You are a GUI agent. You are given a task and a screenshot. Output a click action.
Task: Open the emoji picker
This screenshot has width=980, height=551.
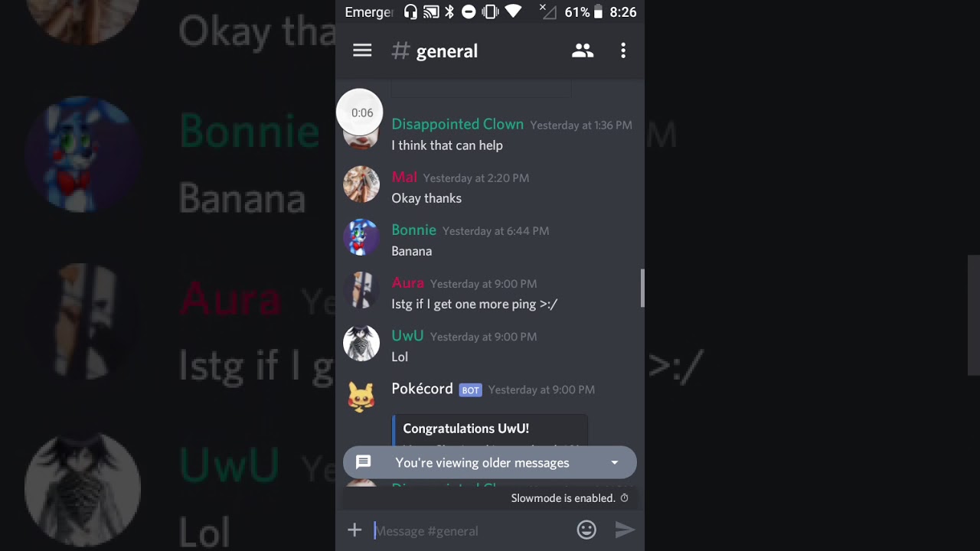pos(586,530)
